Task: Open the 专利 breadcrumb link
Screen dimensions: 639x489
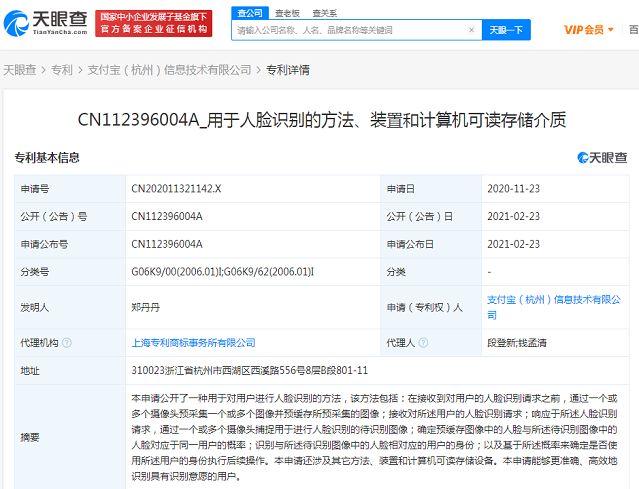Action: click(62, 70)
